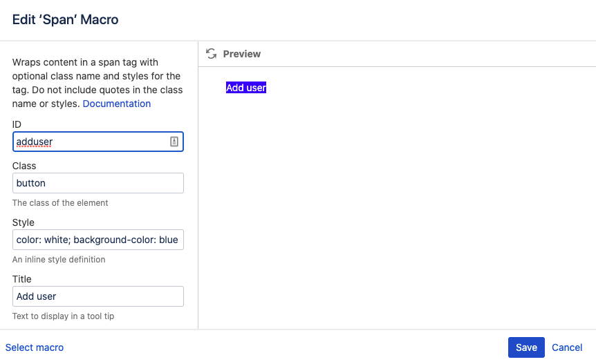Viewport: 596px width, 364px height.
Task: Focus the Style field with color definition
Action: 97,240
